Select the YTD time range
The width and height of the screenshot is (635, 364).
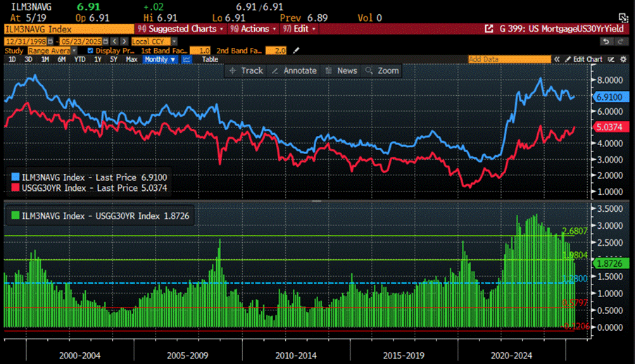tap(80, 60)
